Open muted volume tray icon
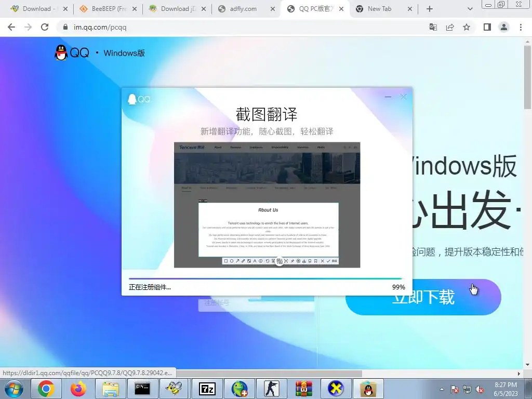This screenshot has width=532, height=399. (480, 389)
